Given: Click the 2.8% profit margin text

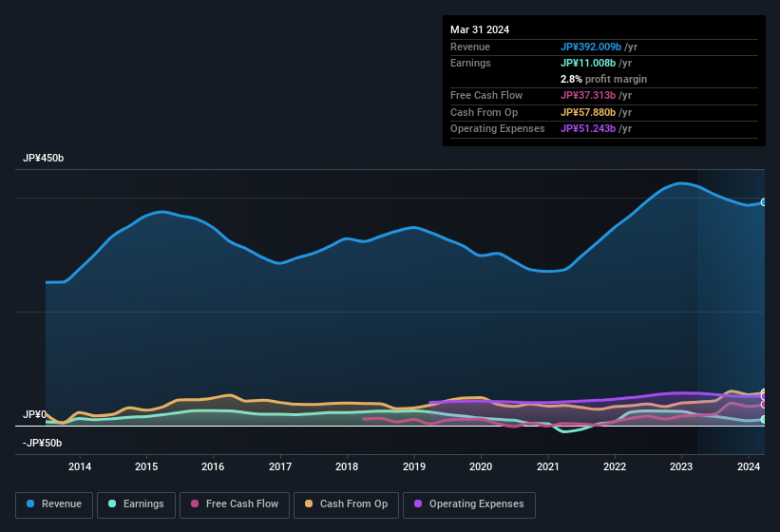Looking at the screenshot, I should 603,79.
